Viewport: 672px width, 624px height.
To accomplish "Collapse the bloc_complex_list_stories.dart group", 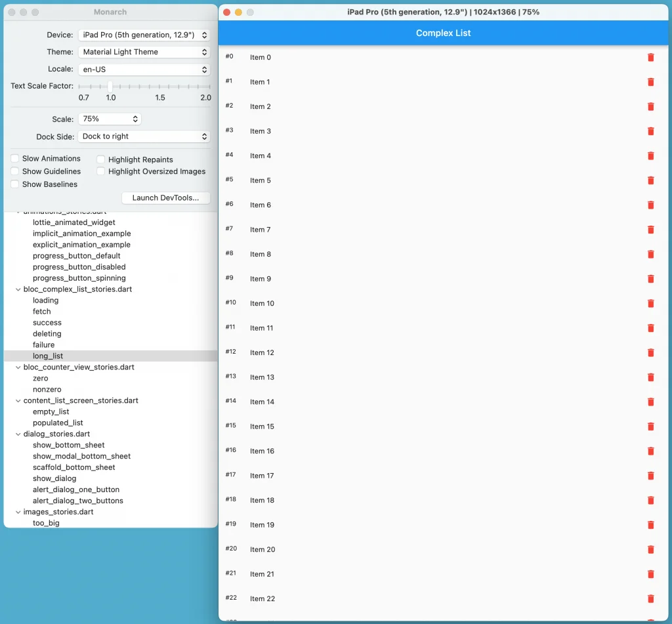I will (x=18, y=289).
